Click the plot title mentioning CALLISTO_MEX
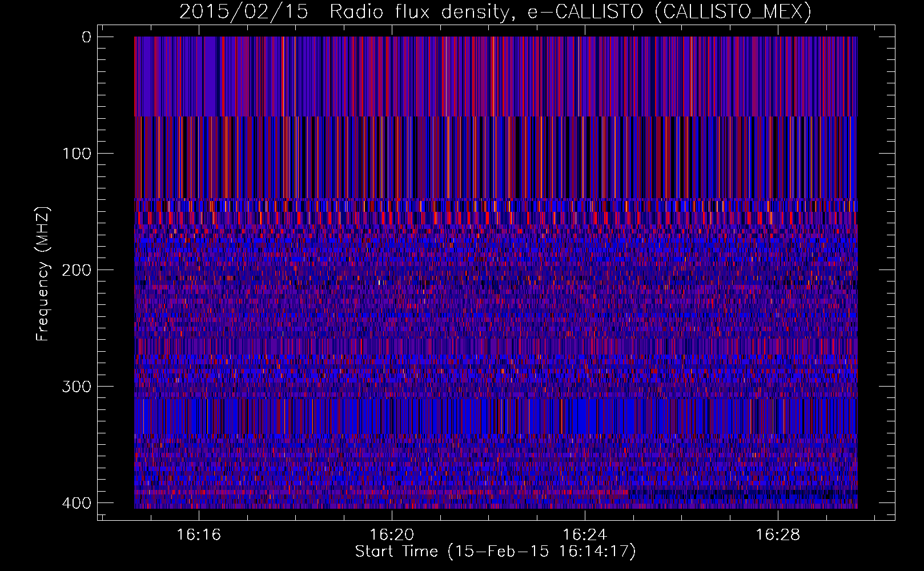 pos(495,11)
